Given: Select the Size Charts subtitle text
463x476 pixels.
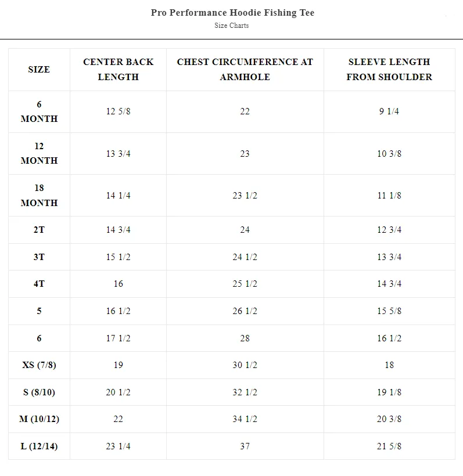Looking at the screenshot, I should coord(231,26).
